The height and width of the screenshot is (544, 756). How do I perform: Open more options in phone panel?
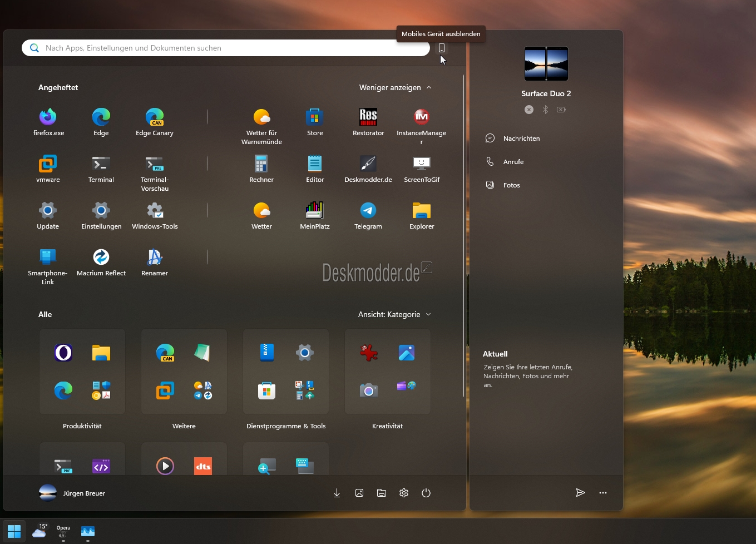(x=603, y=493)
